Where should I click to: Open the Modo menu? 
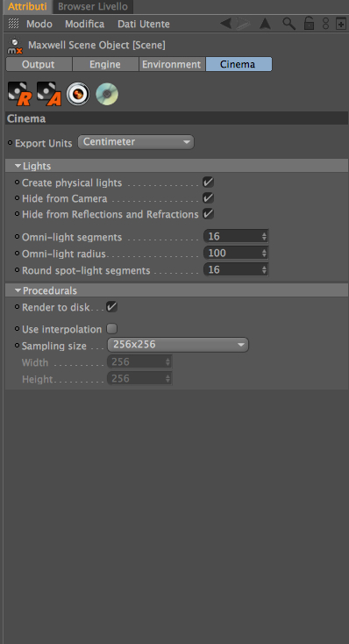[x=39, y=24]
